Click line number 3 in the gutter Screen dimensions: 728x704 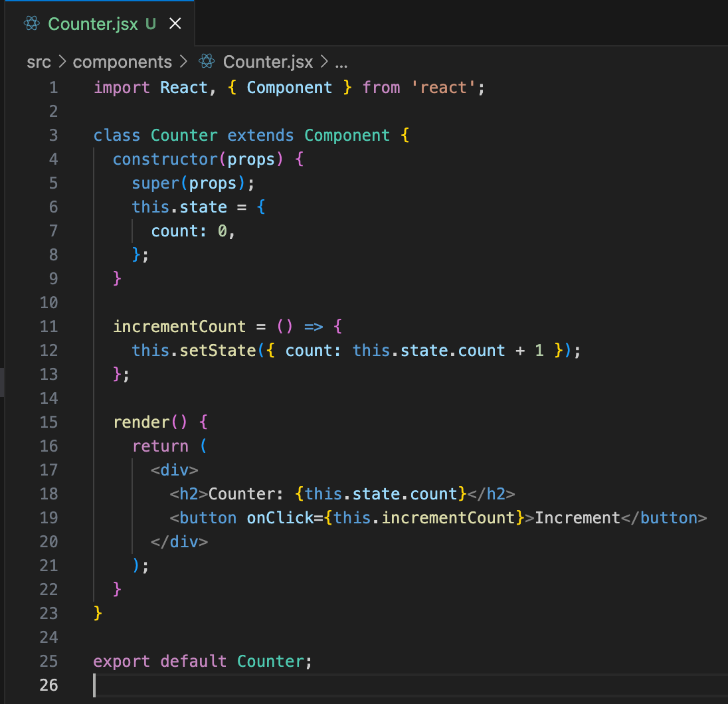pyautogui.click(x=53, y=135)
